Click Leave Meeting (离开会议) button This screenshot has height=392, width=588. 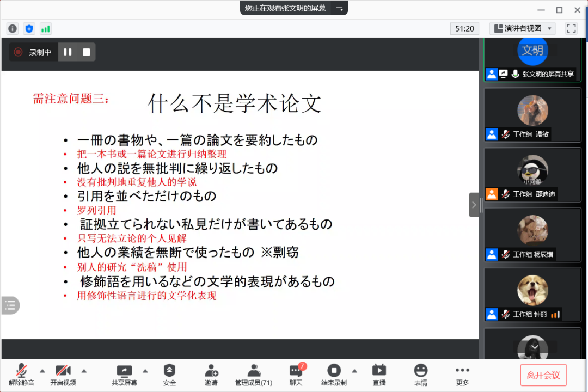tap(543, 375)
